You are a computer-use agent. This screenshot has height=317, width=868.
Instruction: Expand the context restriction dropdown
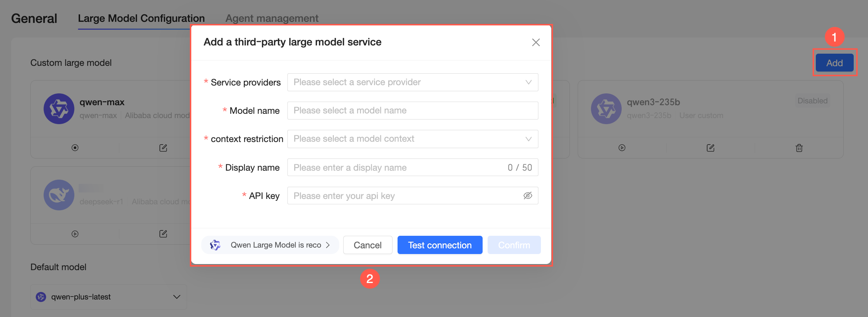[x=413, y=139]
